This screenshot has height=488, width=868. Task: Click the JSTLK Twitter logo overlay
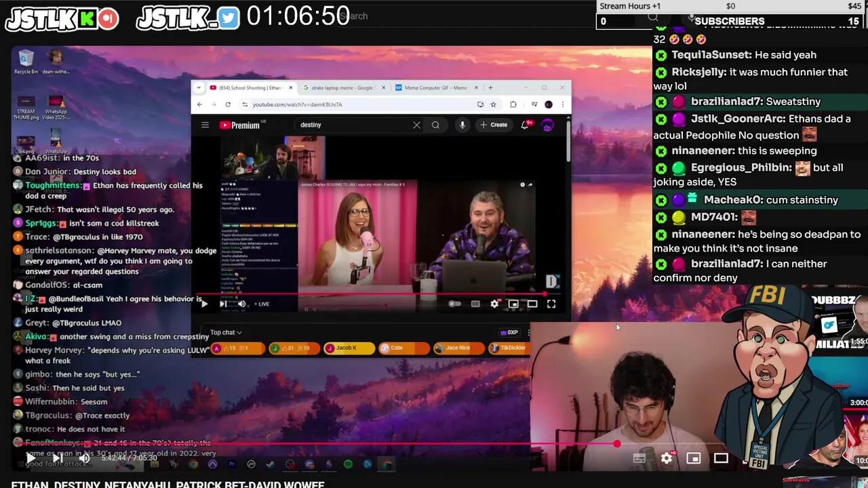188,18
